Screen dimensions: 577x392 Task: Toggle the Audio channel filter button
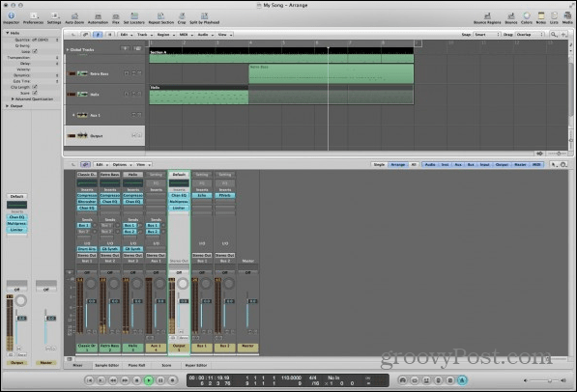point(430,165)
